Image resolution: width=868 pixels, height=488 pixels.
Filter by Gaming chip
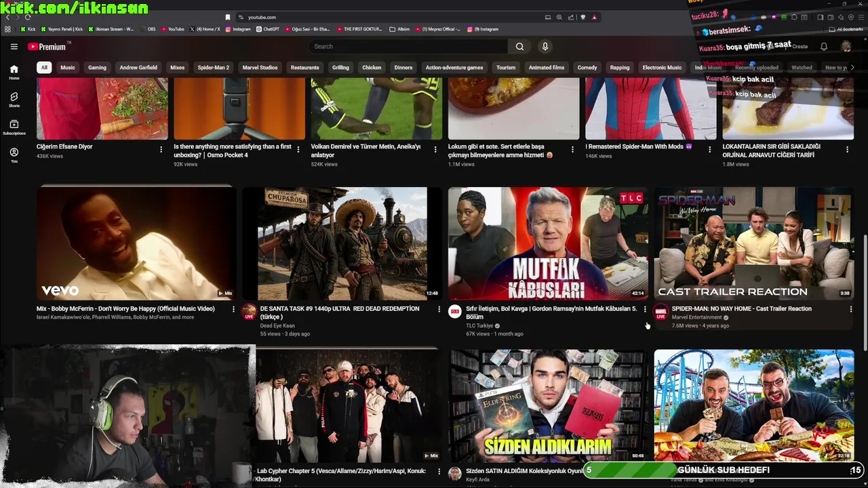tap(97, 68)
